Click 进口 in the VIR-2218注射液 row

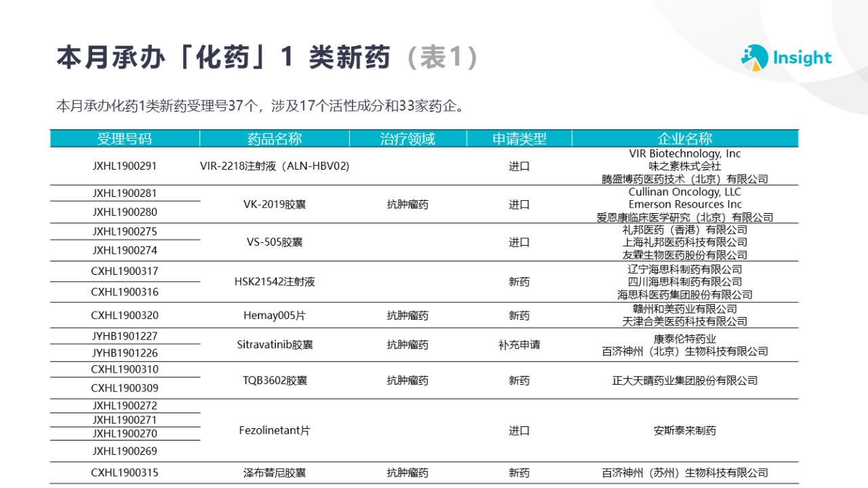tap(519, 166)
